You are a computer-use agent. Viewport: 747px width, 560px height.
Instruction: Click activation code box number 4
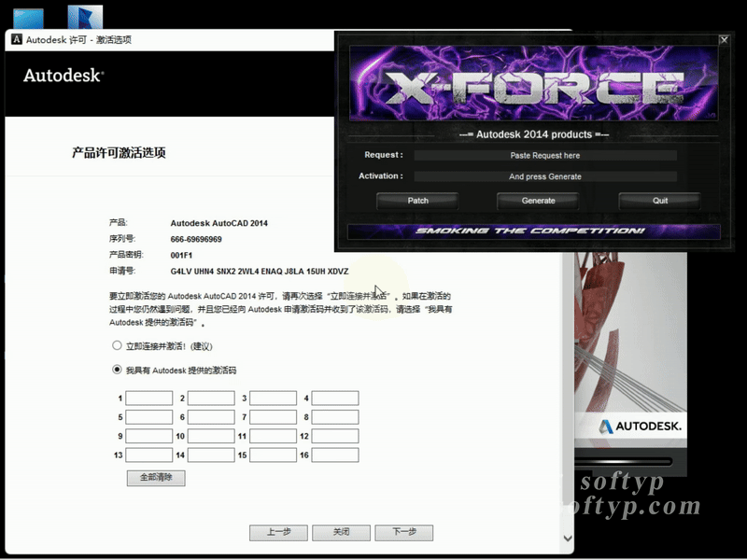[x=335, y=399]
